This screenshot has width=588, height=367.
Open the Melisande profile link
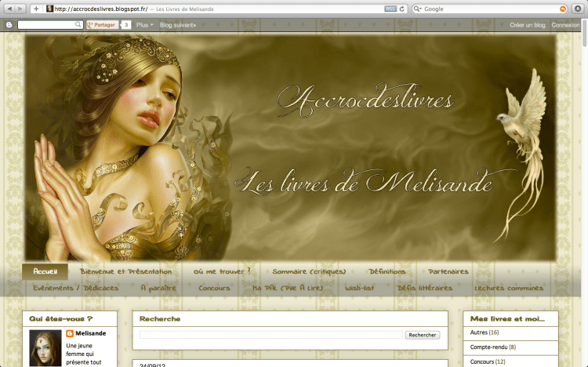91,333
